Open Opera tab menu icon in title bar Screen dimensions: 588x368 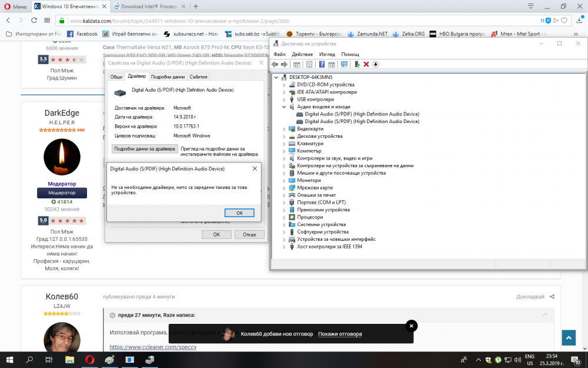tap(530, 6)
